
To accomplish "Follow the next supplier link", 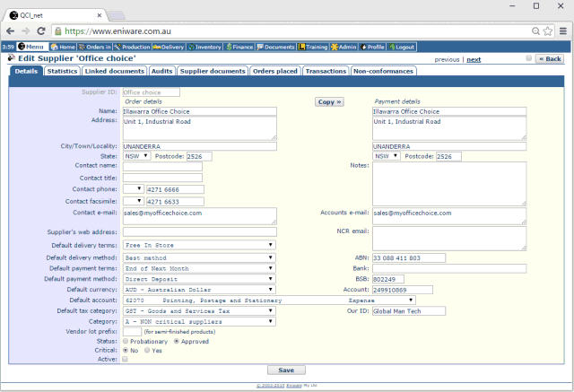I will (474, 59).
